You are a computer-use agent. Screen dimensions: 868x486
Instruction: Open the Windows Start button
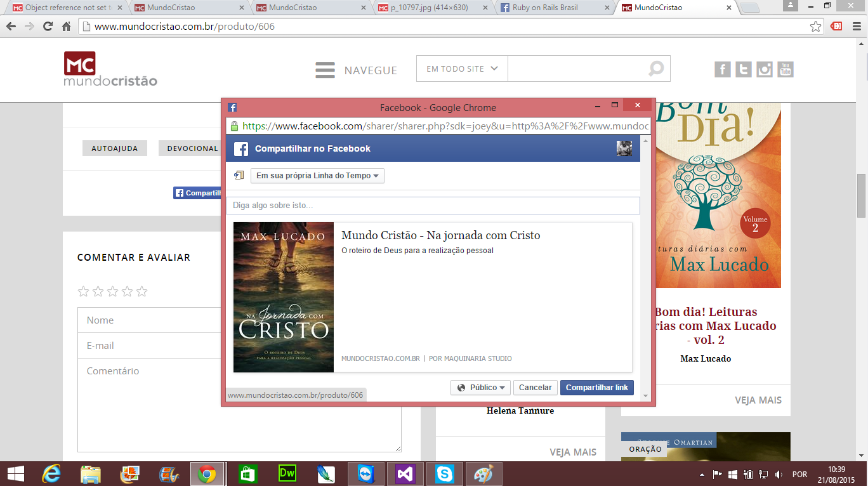tap(15, 474)
